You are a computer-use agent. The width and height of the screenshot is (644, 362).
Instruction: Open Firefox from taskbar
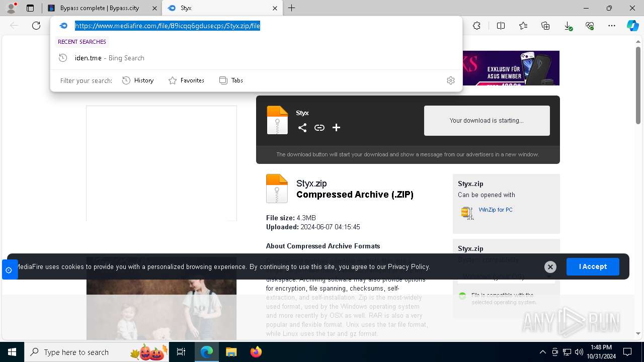point(256,352)
